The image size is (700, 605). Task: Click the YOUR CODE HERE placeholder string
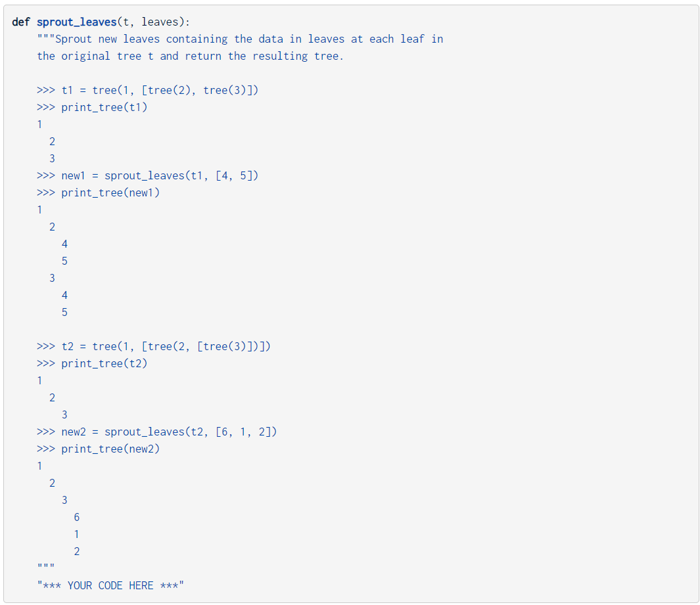pyautogui.click(x=110, y=585)
